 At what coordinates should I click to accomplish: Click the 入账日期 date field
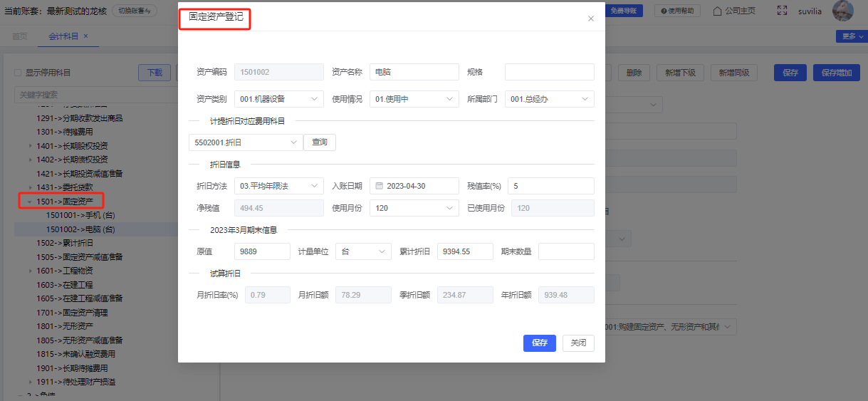[x=414, y=186]
